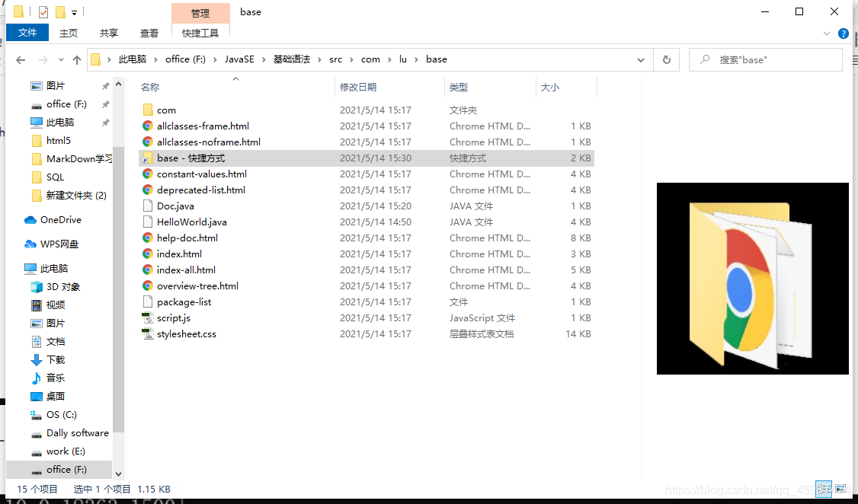Switch to the 查看 ribbon tab
The width and height of the screenshot is (858, 504).
tap(149, 33)
